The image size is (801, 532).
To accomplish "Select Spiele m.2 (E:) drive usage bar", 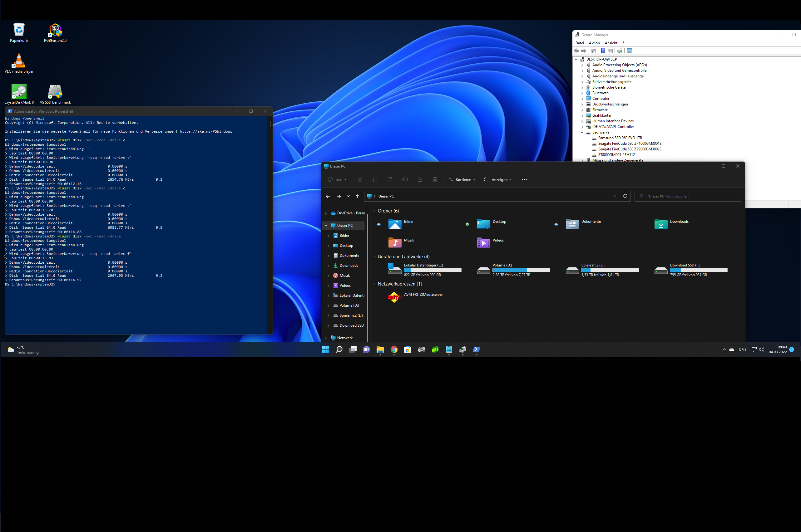I will pyautogui.click(x=610, y=270).
